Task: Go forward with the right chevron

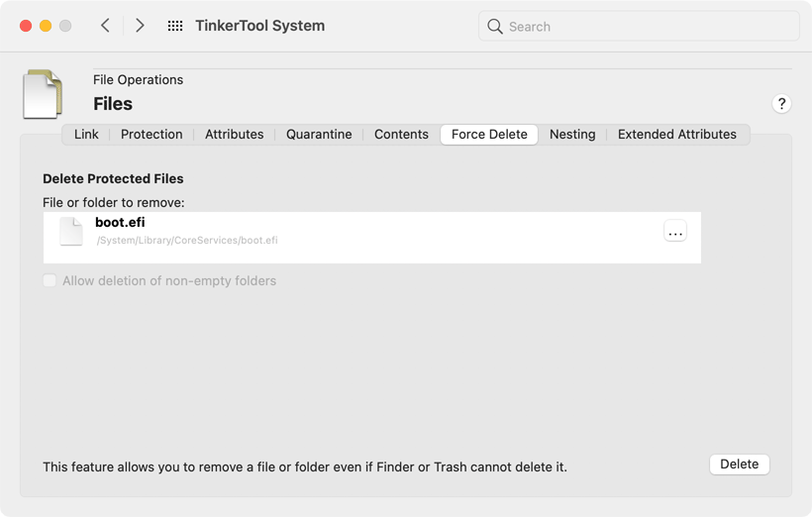Action: tap(140, 26)
